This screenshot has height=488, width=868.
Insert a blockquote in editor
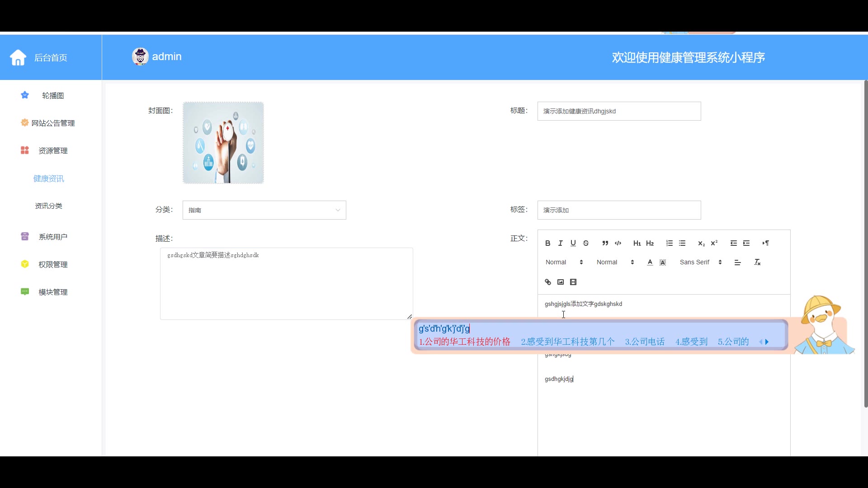point(605,243)
